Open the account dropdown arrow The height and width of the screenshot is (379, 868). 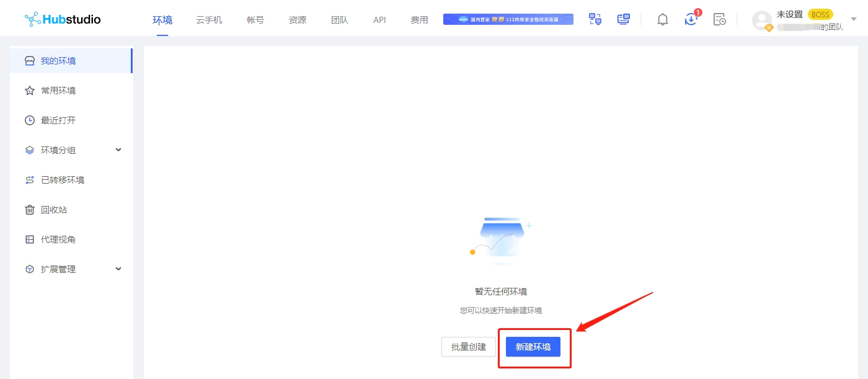tap(853, 20)
